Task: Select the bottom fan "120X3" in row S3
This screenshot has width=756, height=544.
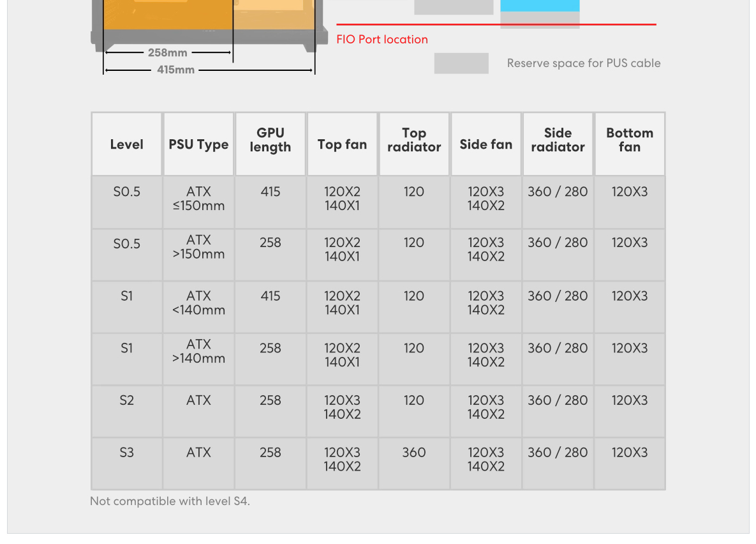Action: tap(630, 452)
